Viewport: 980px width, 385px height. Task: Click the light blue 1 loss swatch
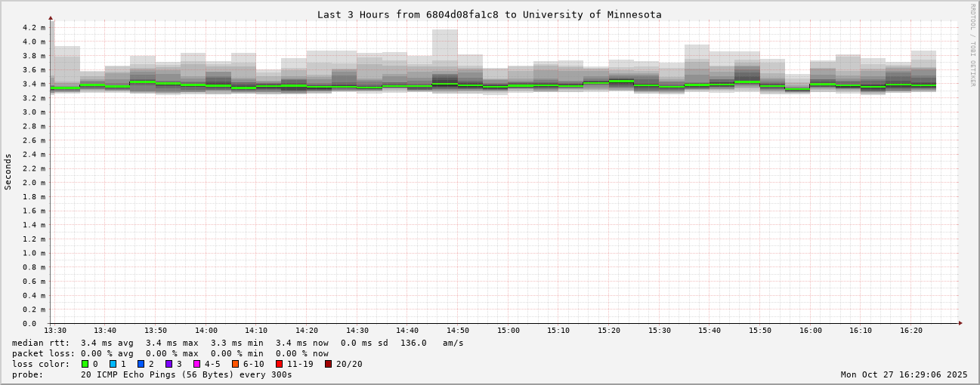(113, 364)
